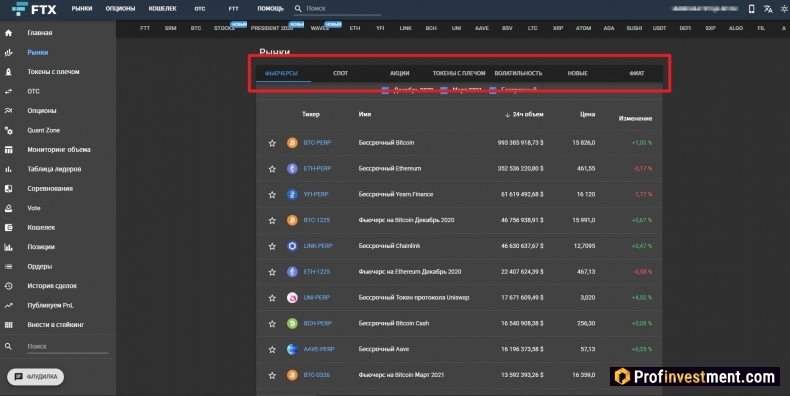Sort table by Тикер column header
This screenshot has height=396, width=790.
pos(311,114)
